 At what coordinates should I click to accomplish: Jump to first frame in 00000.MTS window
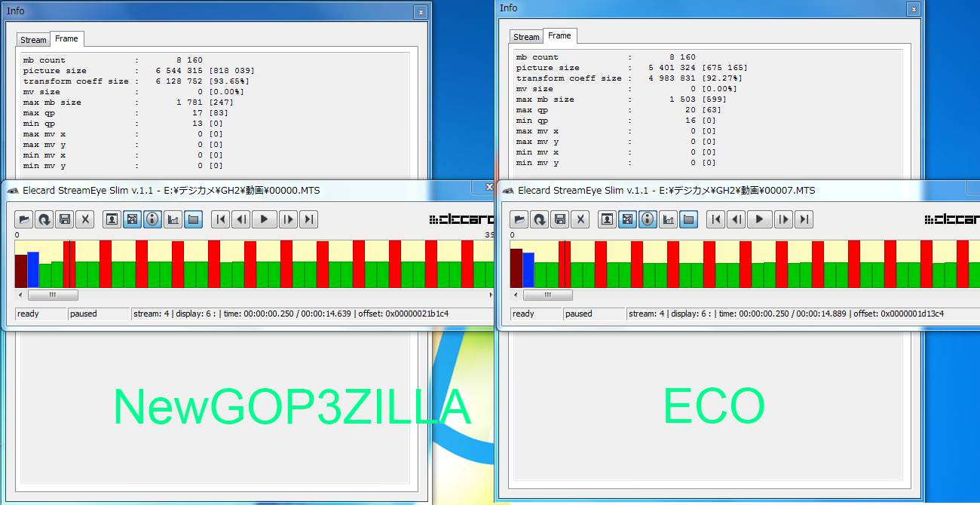pos(220,219)
